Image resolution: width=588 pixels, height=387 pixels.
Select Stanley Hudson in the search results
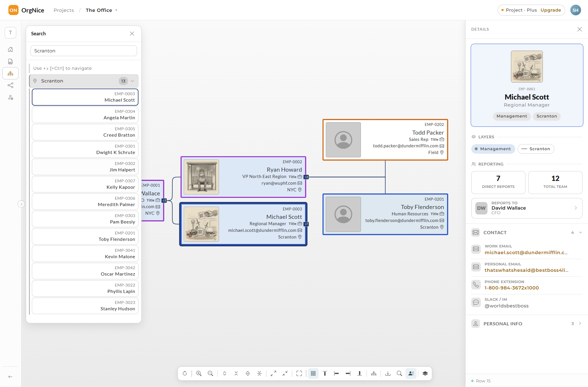point(85,306)
